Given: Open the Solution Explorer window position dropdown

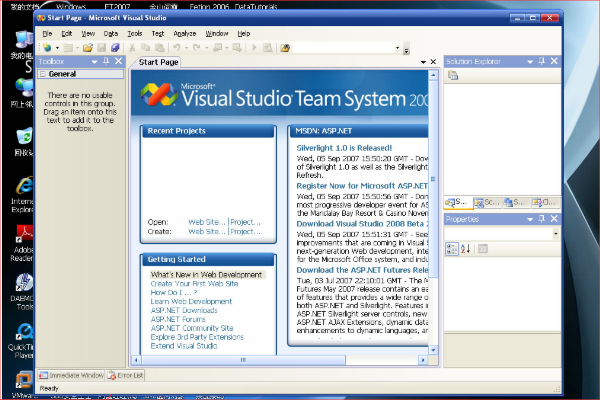Looking at the screenshot, I should [x=530, y=62].
